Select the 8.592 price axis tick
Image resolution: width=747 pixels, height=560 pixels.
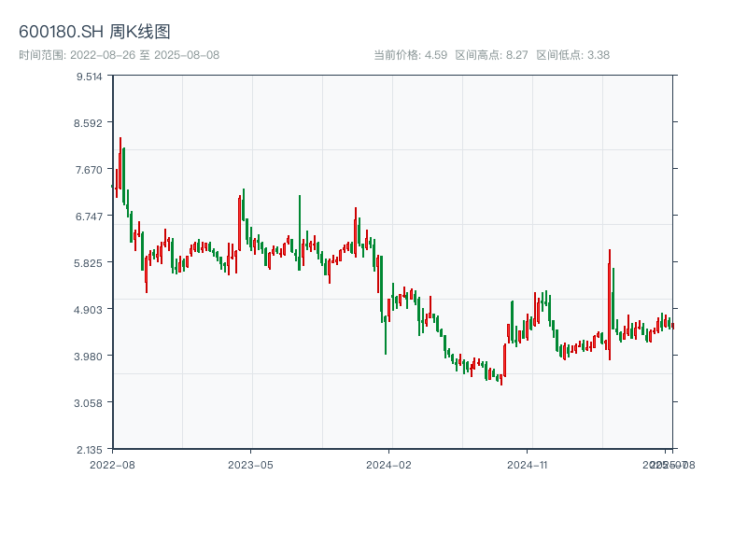[90, 123]
